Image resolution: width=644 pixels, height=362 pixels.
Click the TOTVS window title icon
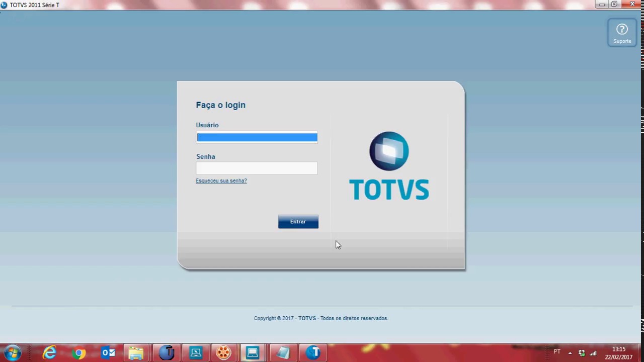pos(5,5)
